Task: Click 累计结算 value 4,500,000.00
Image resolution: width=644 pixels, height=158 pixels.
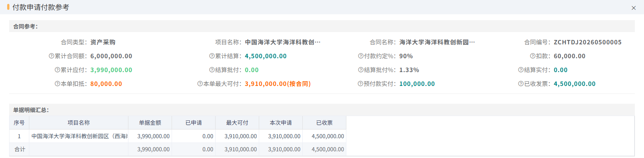Action: pos(266,56)
